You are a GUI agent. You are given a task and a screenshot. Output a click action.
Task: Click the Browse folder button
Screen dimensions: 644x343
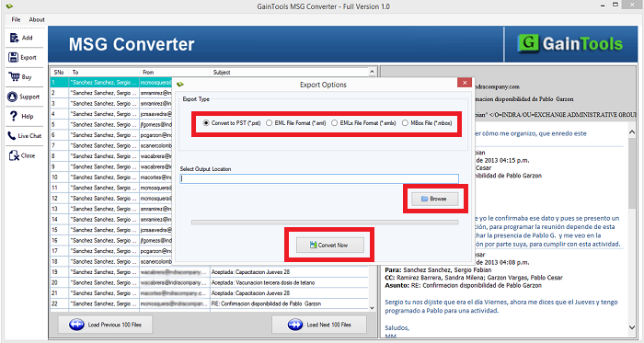point(435,199)
